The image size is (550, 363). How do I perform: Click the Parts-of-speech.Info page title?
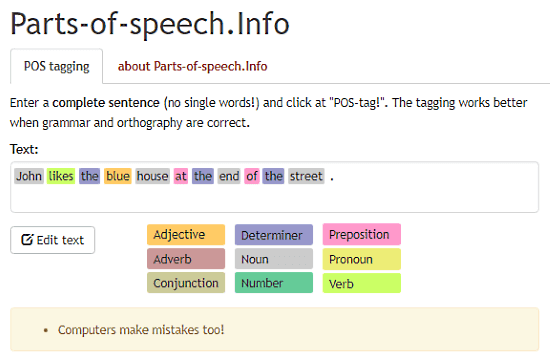[x=150, y=24]
